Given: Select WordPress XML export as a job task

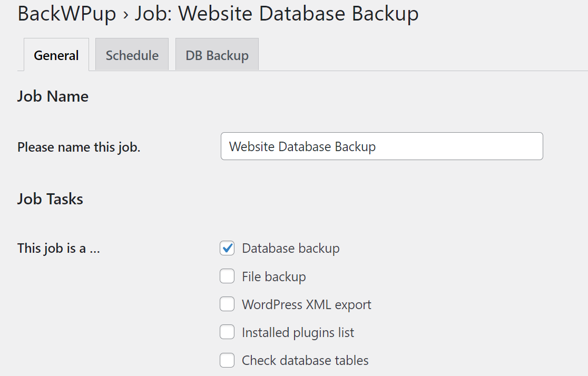Looking at the screenshot, I should coord(227,304).
